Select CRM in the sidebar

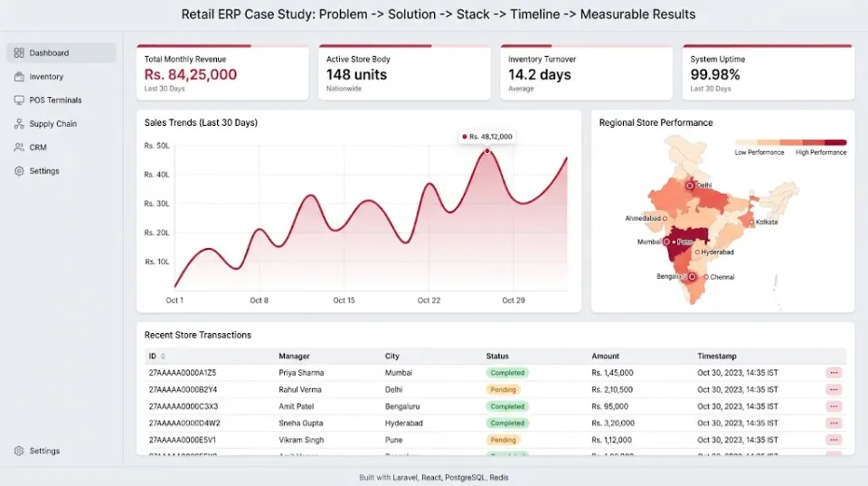pos(61,148)
